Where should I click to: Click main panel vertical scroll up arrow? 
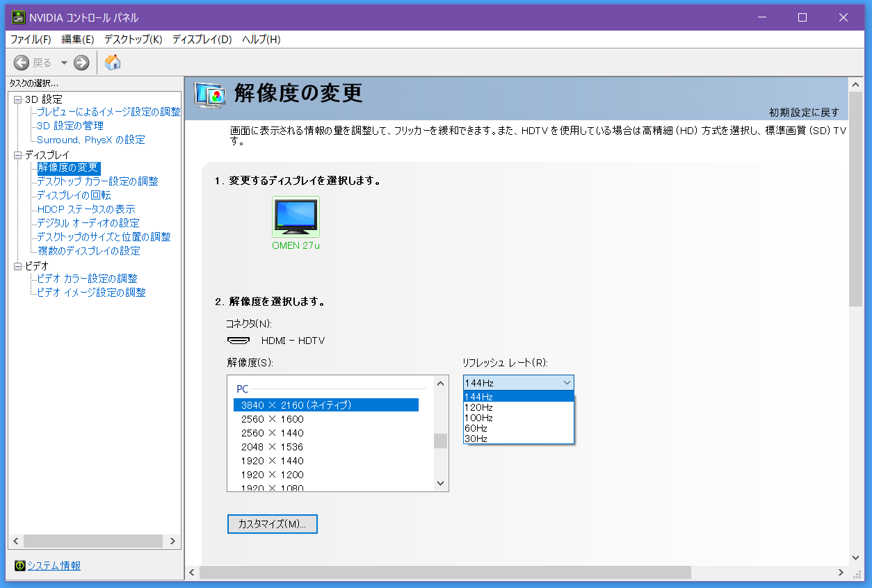855,83
